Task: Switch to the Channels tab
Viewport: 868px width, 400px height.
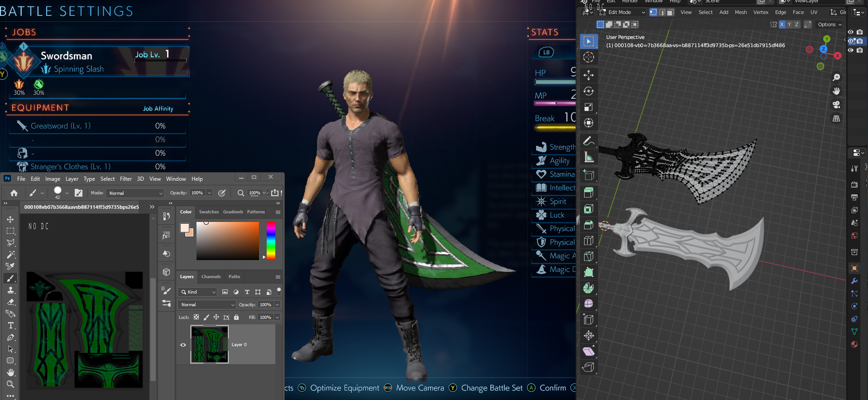Action: pos(211,277)
